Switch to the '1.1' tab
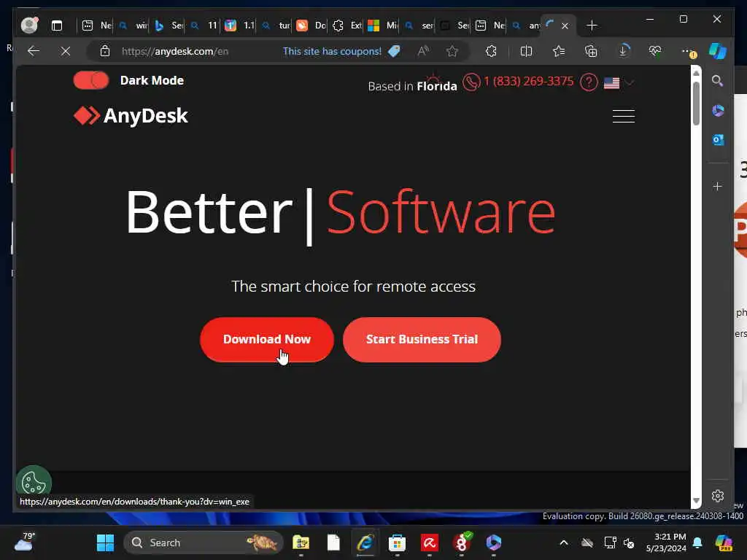This screenshot has width=747, height=560. (239, 26)
